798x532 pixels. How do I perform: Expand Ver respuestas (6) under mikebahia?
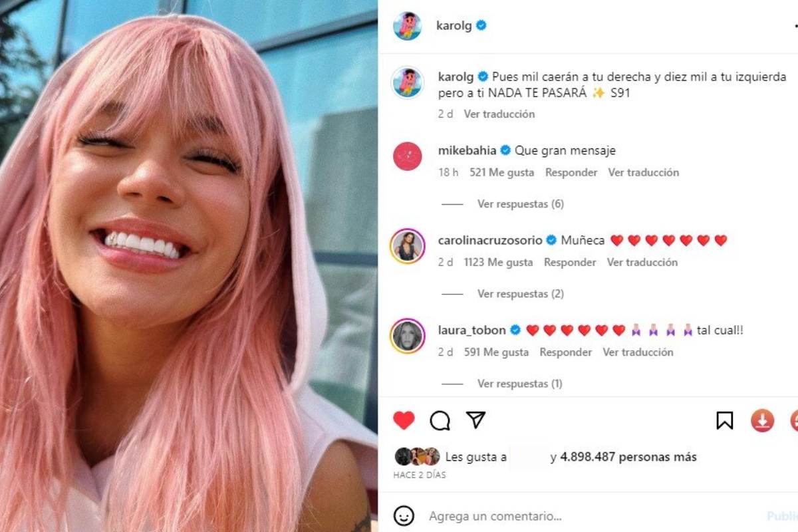(520, 204)
